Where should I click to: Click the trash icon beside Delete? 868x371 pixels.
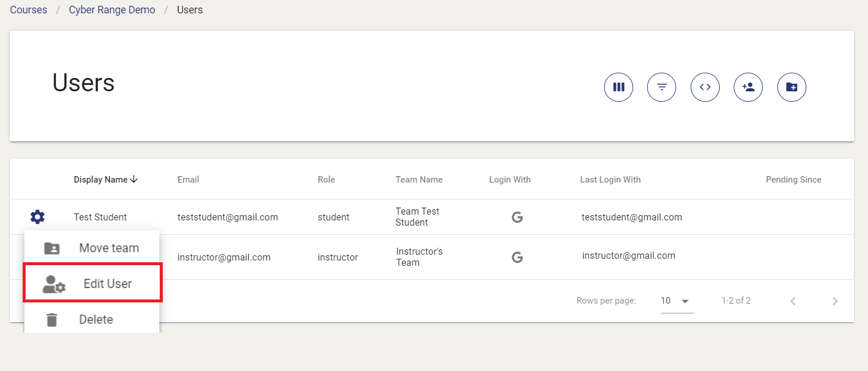[x=52, y=319]
